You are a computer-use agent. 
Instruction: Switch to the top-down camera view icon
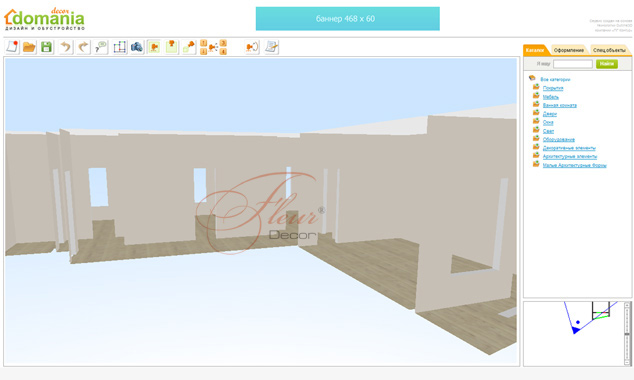point(171,47)
